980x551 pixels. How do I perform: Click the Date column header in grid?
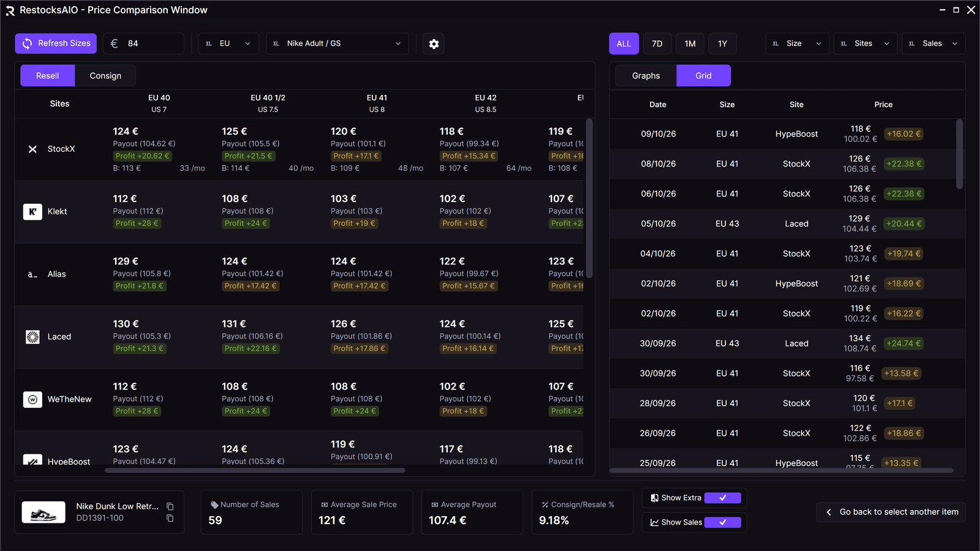(658, 105)
